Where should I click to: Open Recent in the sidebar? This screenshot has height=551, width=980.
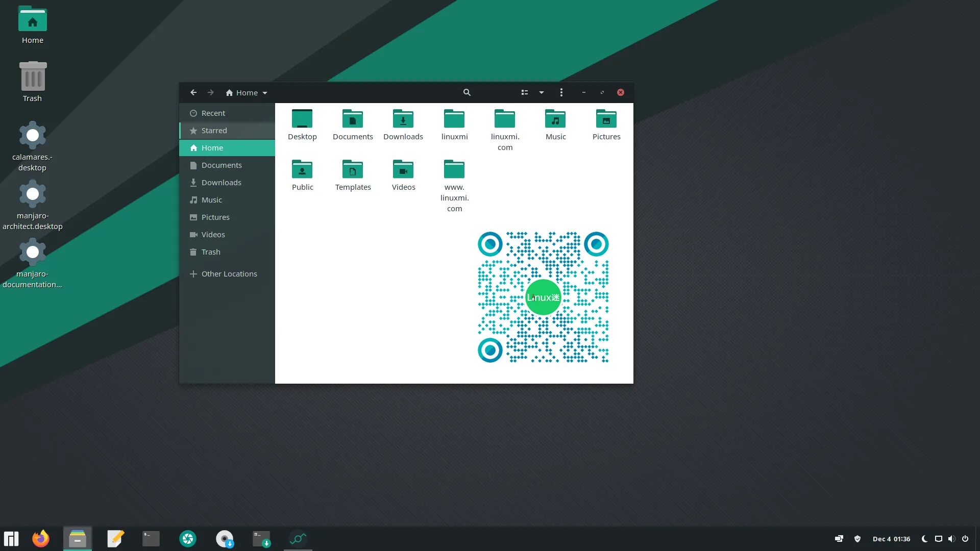pos(213,113)
